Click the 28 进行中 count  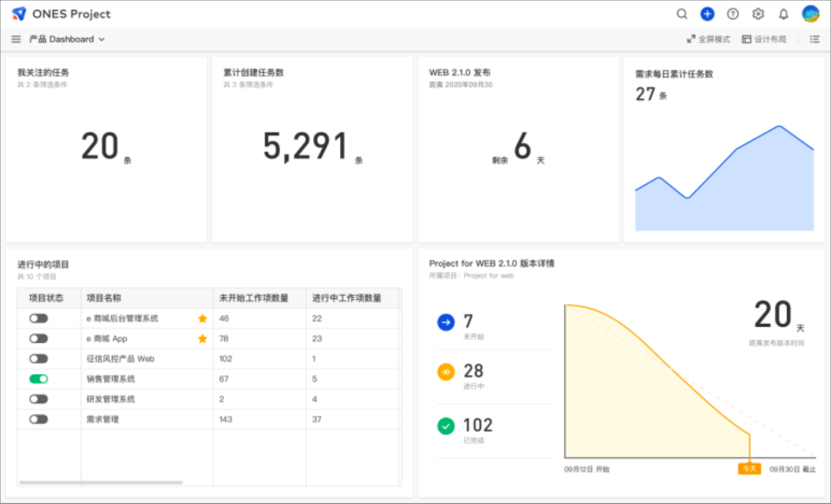(x=473, y=371)
